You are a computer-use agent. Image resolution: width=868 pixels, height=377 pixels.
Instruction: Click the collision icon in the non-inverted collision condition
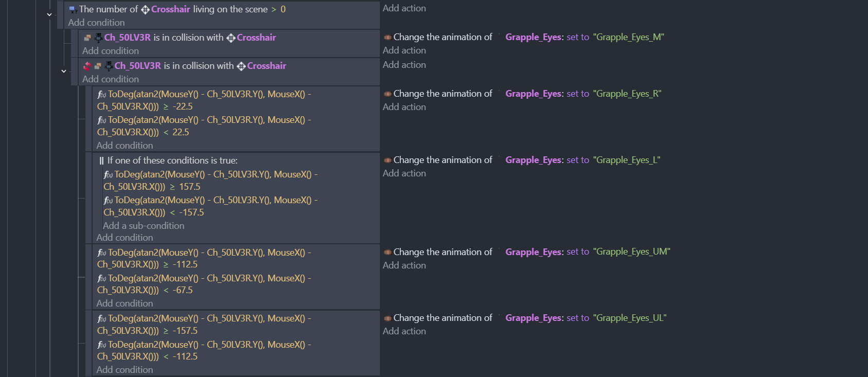coord(87,38)
